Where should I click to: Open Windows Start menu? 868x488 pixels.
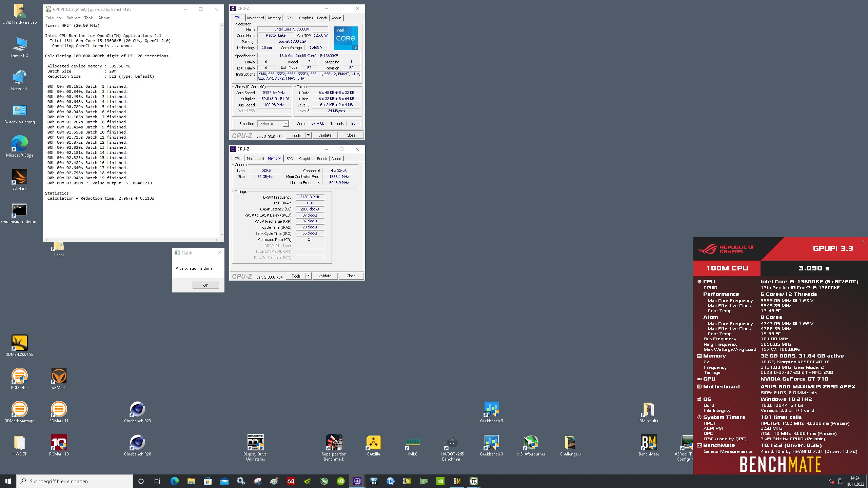coord(8,481)
